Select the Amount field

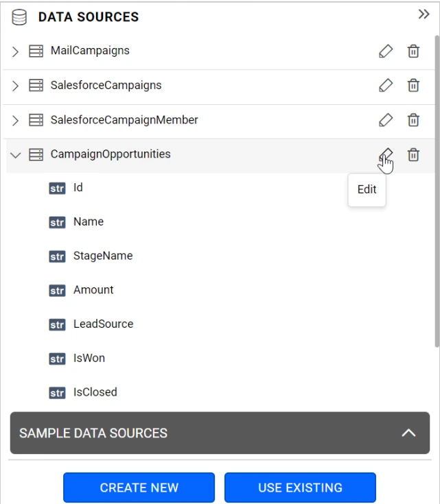pyautogui.click(x=93, y=290)
